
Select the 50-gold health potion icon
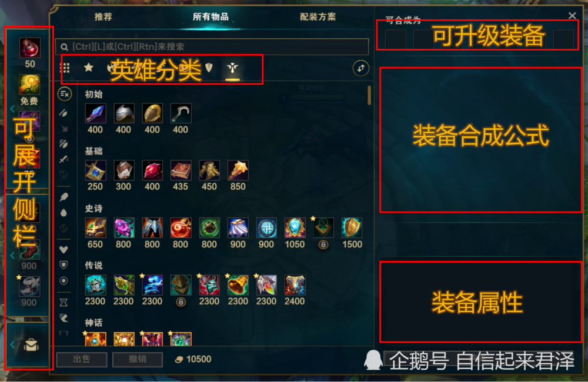coord(30,49)
